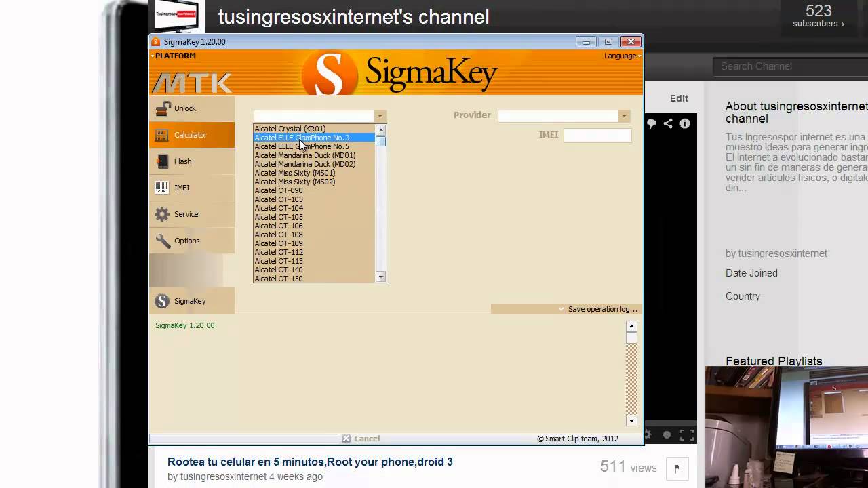868x488 pixels.
Task: Collapse the phone model combo box arrow
Action: coord(380,116)
